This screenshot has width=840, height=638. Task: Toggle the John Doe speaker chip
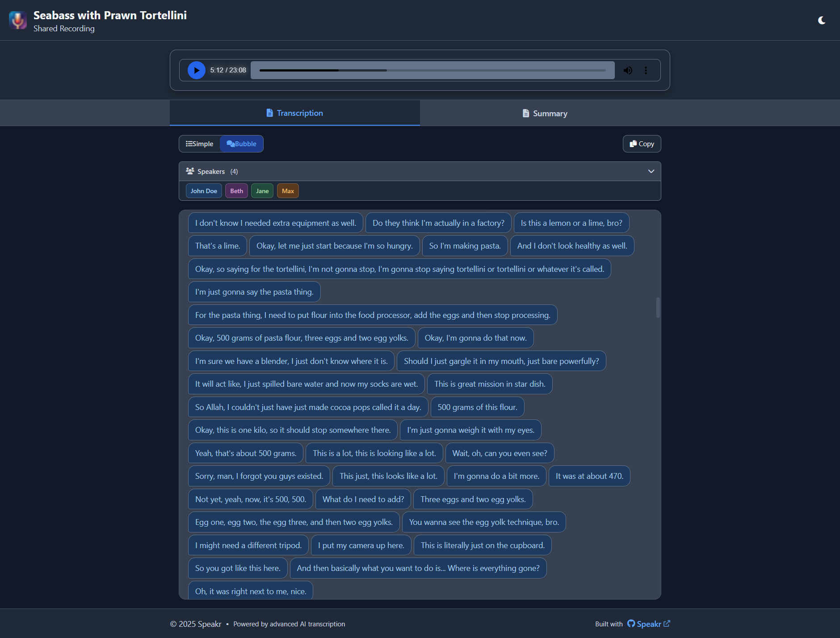tap(204, 190)
